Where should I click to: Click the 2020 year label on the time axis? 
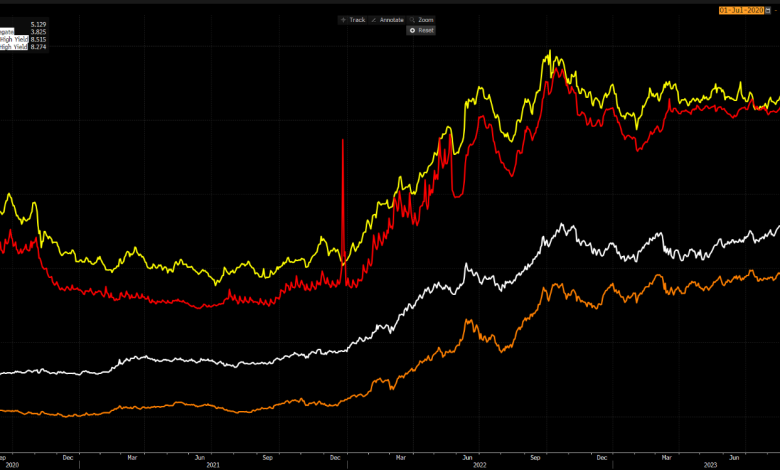click(x=13, y=465)
